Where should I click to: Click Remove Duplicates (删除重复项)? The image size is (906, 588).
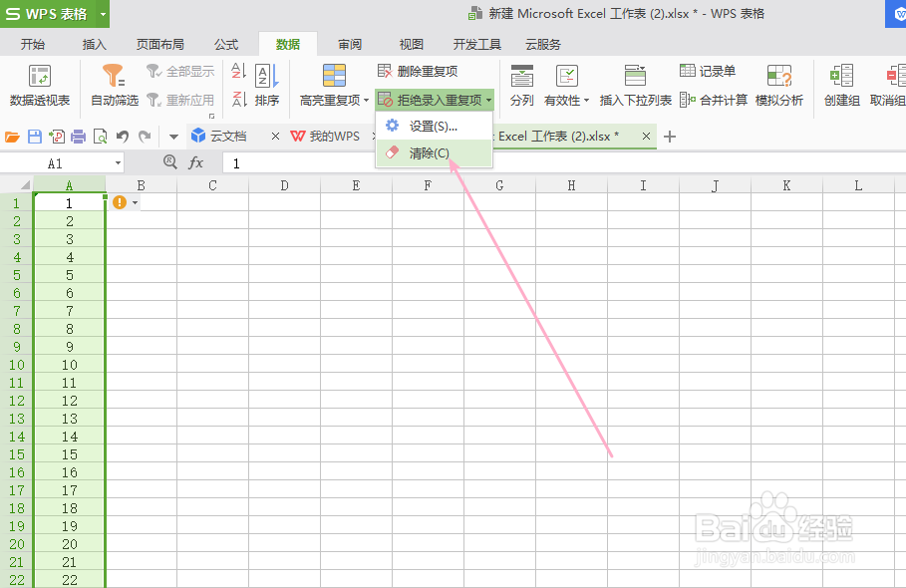tap(418, 71)
